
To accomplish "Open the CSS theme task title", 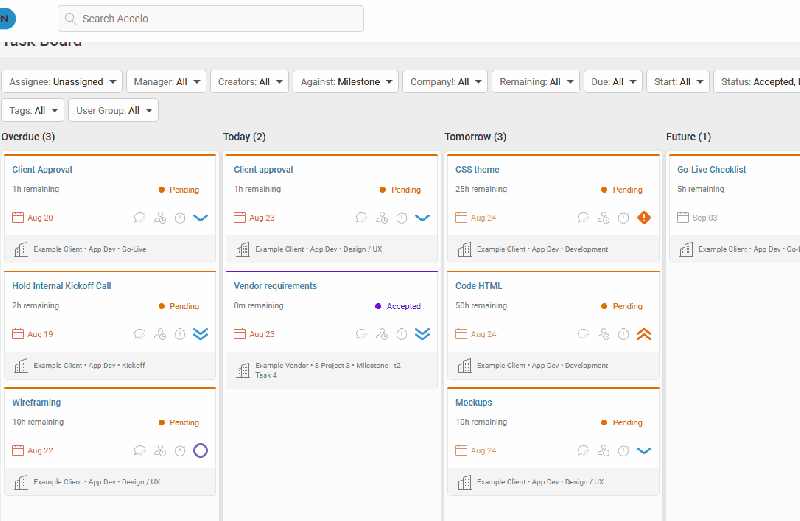I will click(x=477, y=169).
